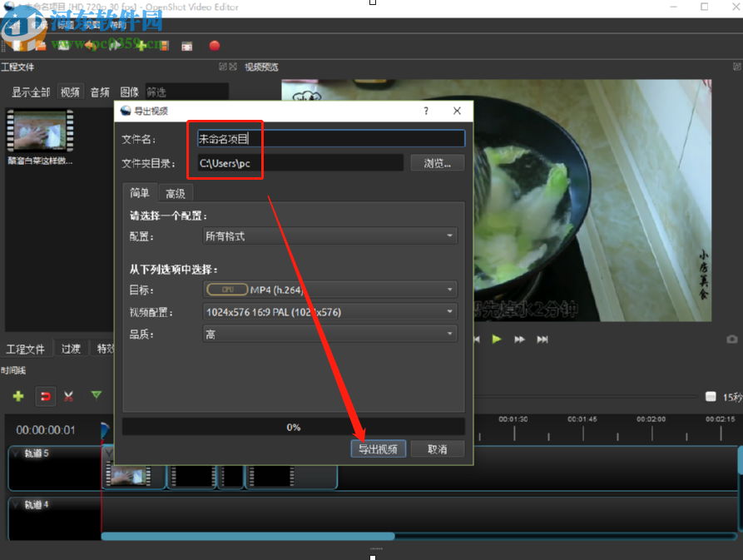
Task: Click the undo arrow in the toolbar
Action: (x=89, y=46)
